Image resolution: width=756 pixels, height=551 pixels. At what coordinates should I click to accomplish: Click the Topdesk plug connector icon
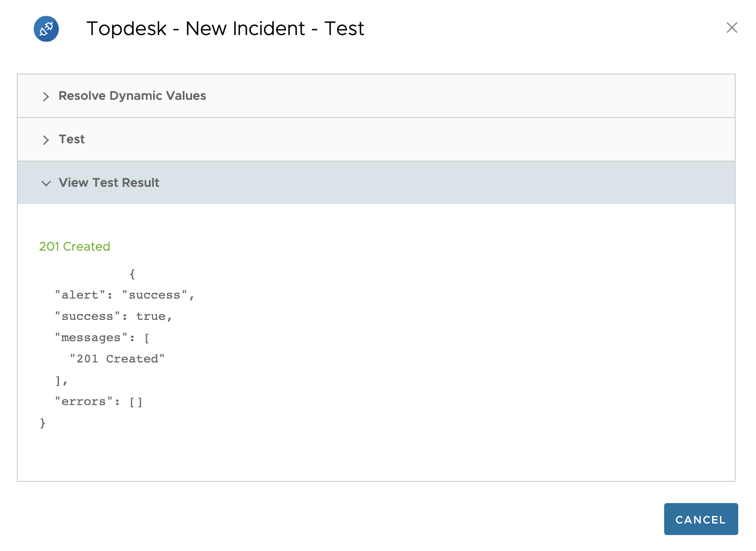click(x=46, y=28)
